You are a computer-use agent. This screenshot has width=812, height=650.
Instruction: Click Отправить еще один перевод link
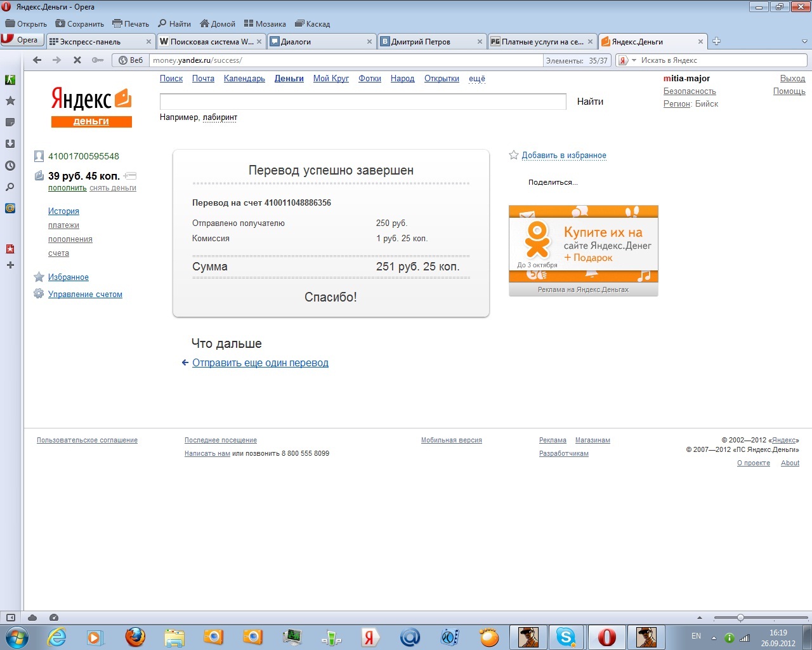260,363
